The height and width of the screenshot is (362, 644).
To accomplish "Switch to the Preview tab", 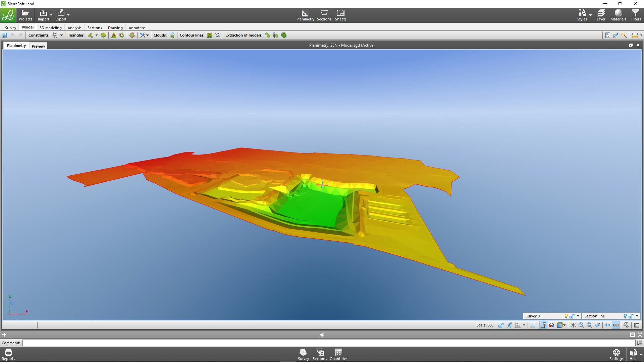I will click(38, 46).
